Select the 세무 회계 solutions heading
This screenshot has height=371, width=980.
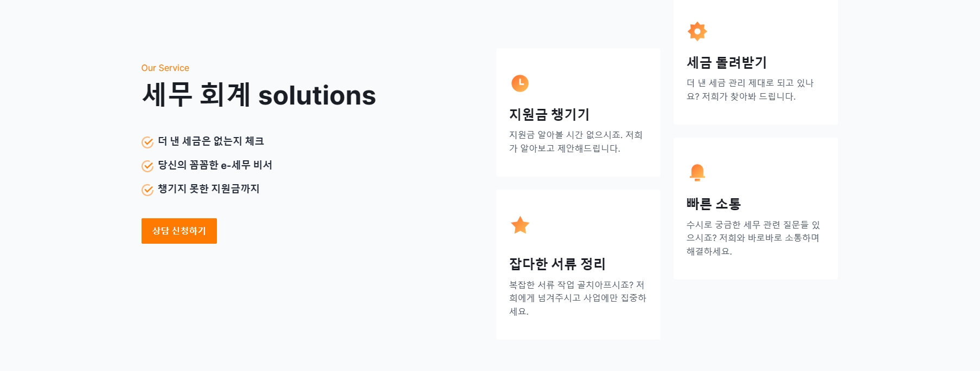click(259, 95)
